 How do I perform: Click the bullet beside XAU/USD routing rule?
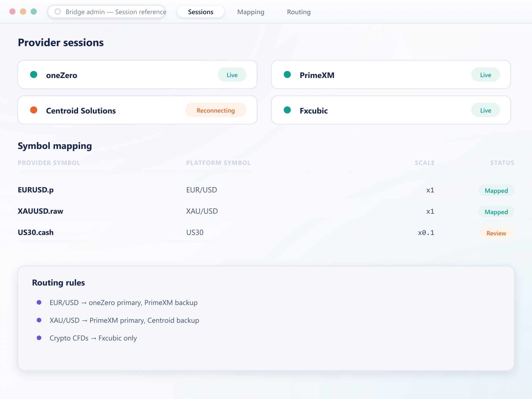[x=39, y=320]
